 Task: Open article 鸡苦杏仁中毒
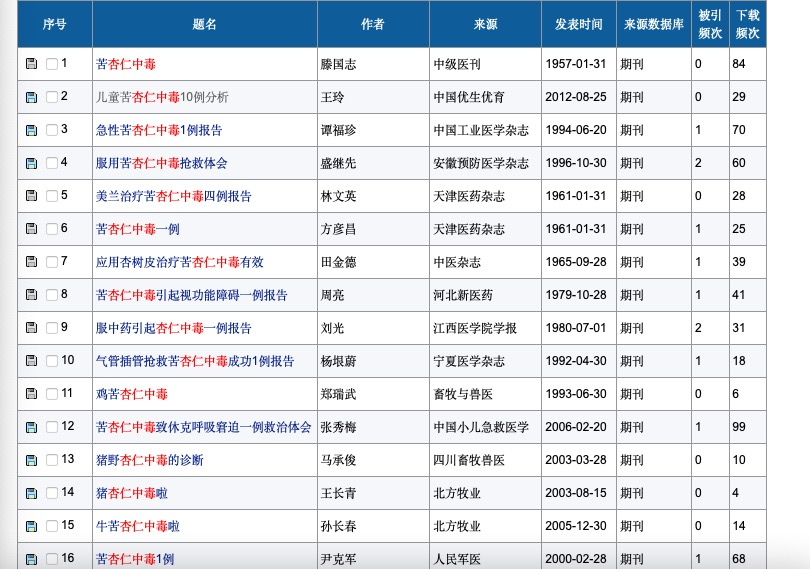point(132,394)
